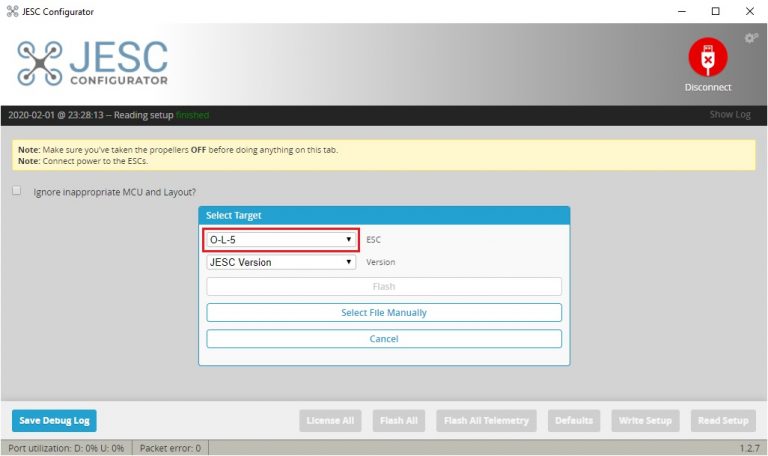
Task: Click the propellers OFF warning note
Action: [x=178, y=150]
